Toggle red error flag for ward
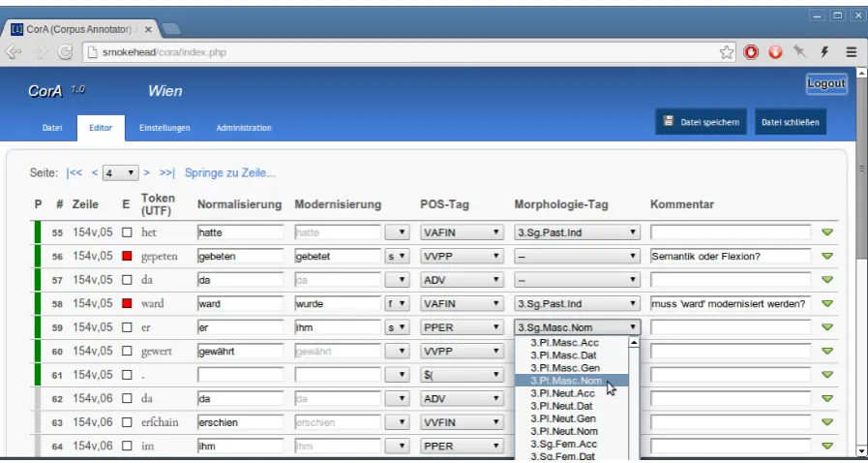The image size is (868, 463). (128, 303)
